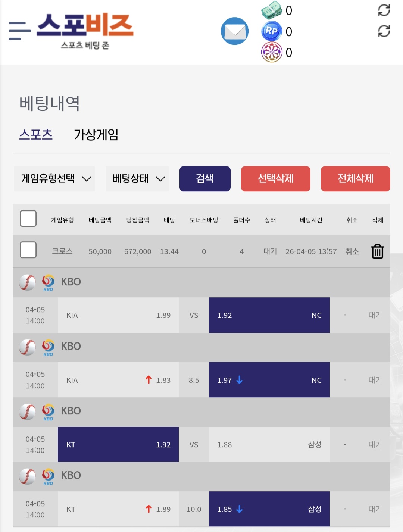
Task: Switch to the 스포츠 tab
Action: click(x=36, y=134)
